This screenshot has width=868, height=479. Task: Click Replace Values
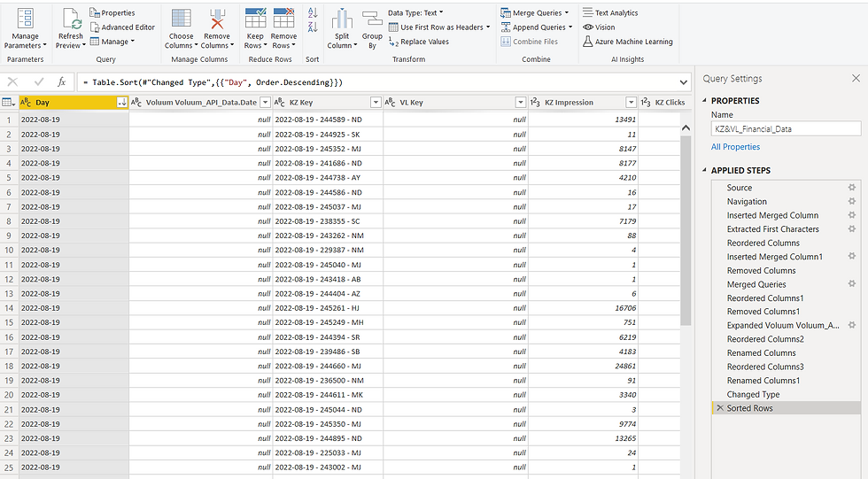point(419,42)
